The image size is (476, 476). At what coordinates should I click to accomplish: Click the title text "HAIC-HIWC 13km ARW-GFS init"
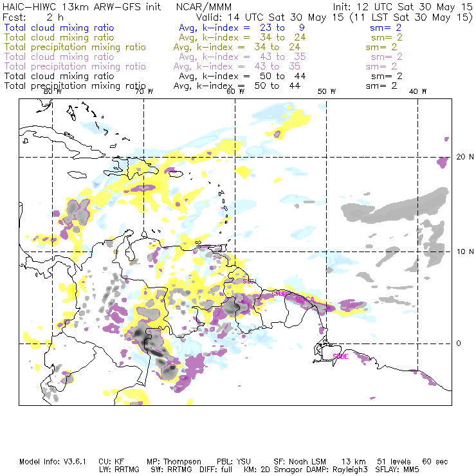point(82,7)
